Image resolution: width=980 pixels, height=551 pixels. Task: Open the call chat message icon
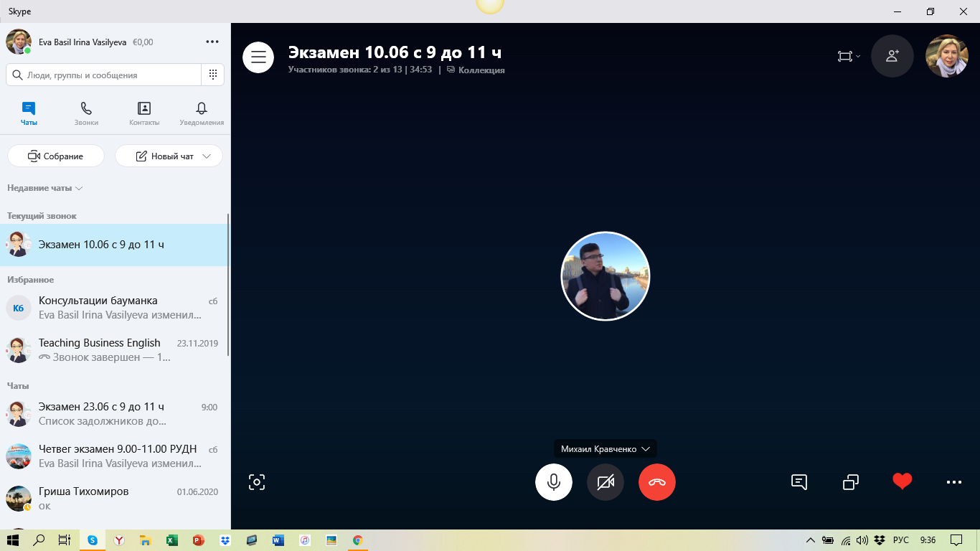click(x=799, y=482)
